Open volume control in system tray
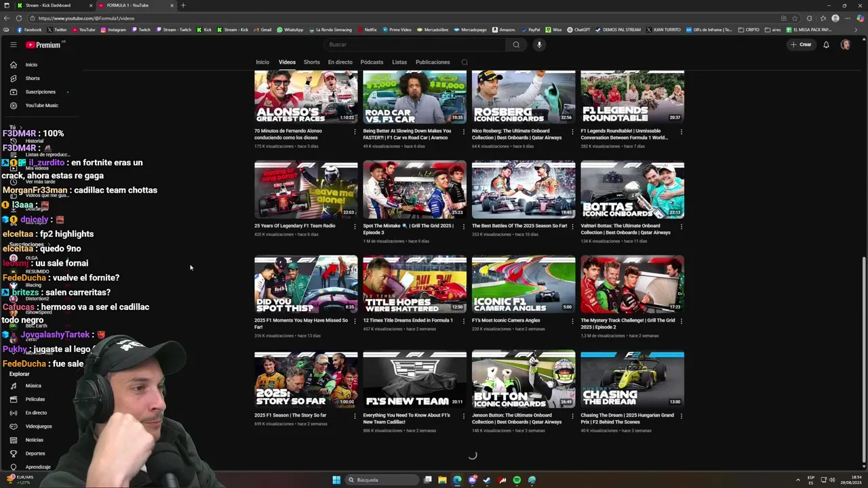 point(833,480)
